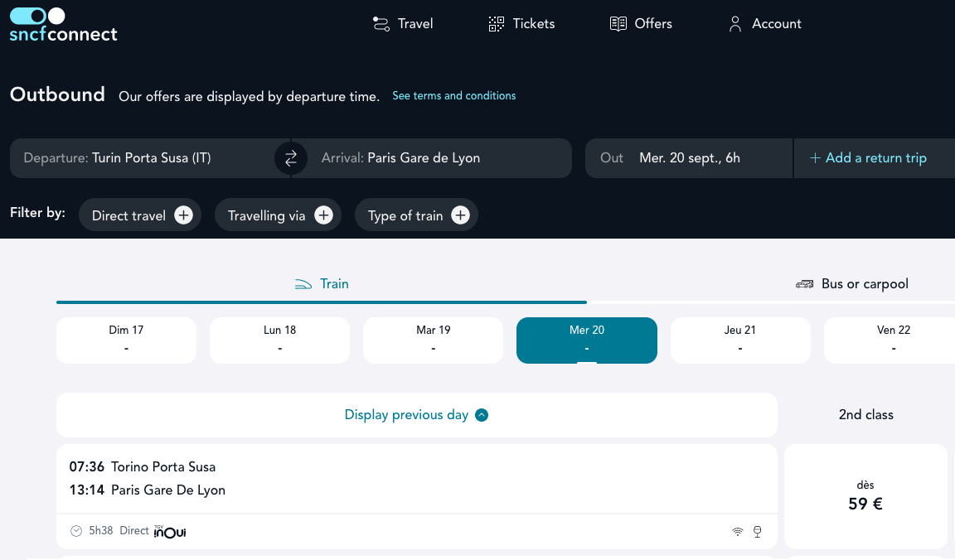Screen dimensions: 955x560
Task: Click the bus or carpool car icon
Action: pyautogui.click(x=804, y=284)
